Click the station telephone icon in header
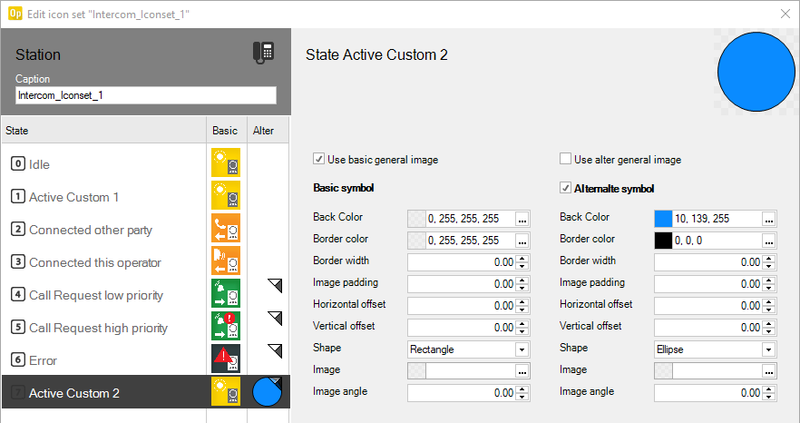The width and height of the screenshot is (800, 423). tap(263, 54)
